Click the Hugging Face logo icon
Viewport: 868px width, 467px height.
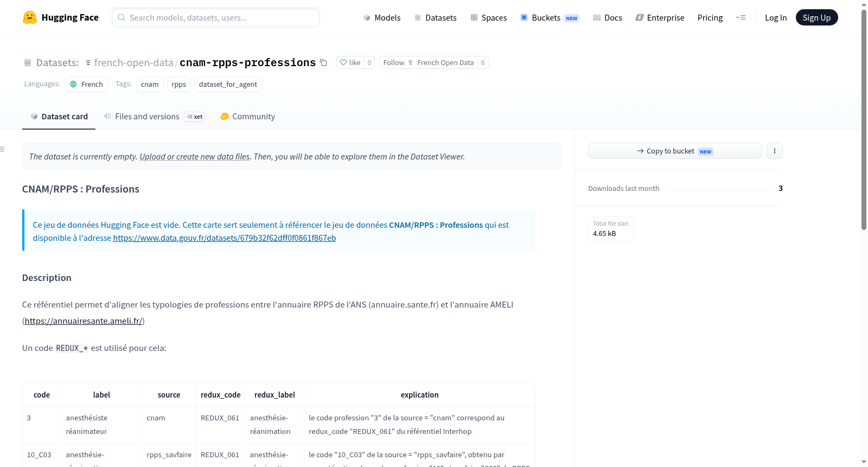[x=30, y=17]
